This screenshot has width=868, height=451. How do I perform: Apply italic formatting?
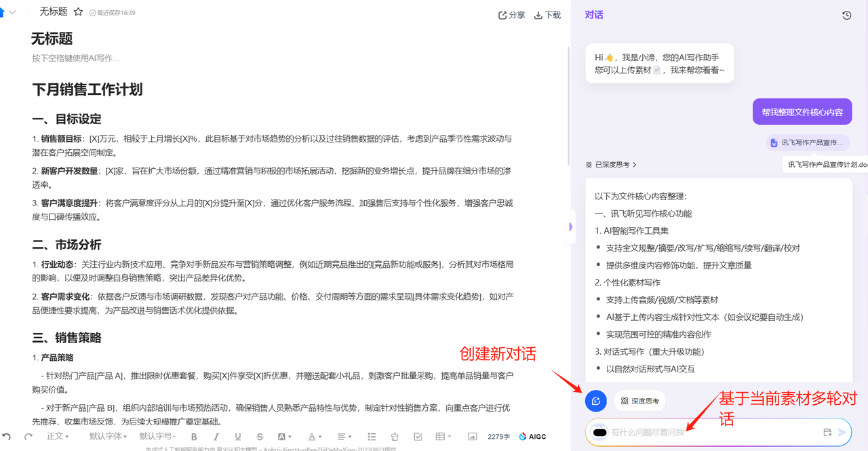(217, 437)
